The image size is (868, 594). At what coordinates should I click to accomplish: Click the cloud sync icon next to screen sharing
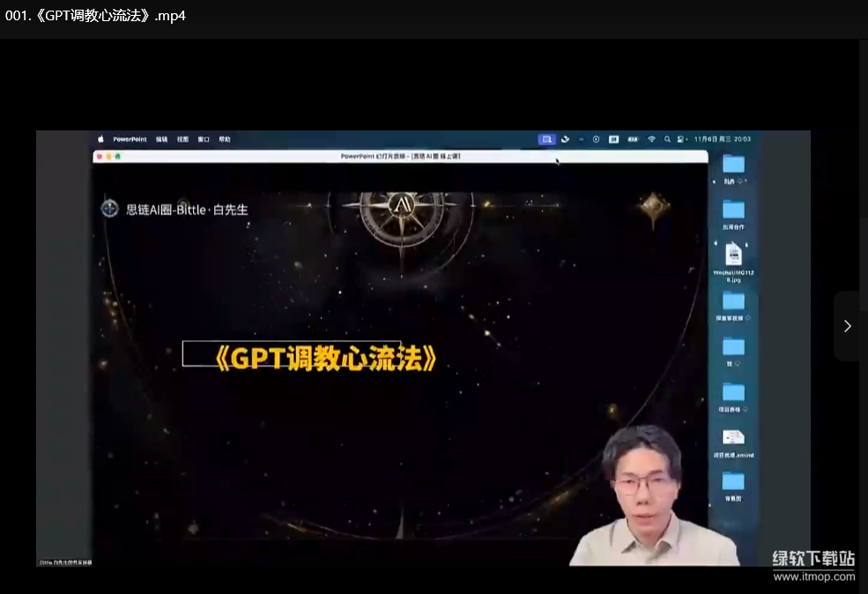point(565,139)
